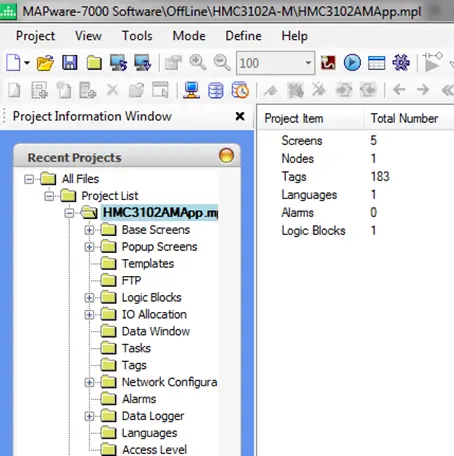Select the Templates folder
This screenshot has width=454, height=456.
148,264
